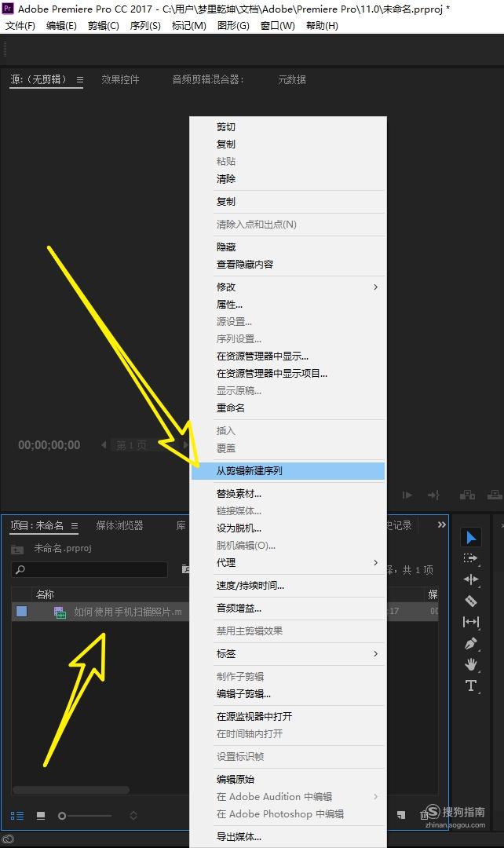Open the Project panel menu icon

(x=75, y=525)
